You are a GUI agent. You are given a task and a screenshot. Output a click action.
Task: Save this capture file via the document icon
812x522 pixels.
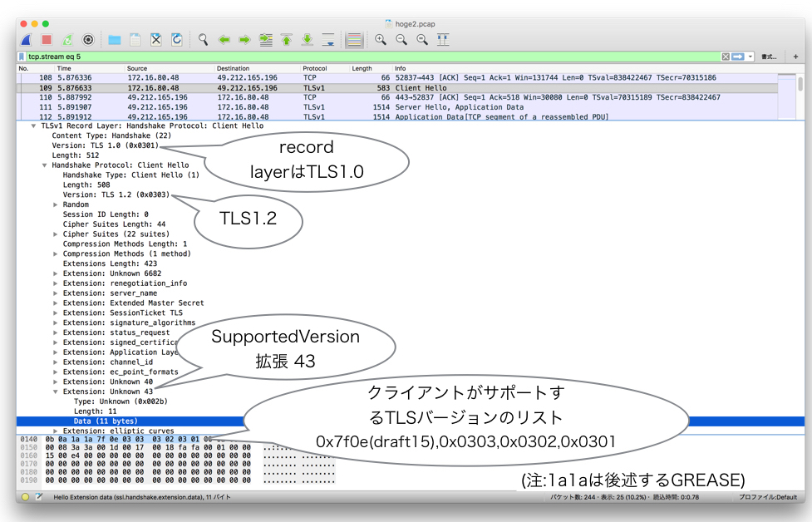[135, 40]
